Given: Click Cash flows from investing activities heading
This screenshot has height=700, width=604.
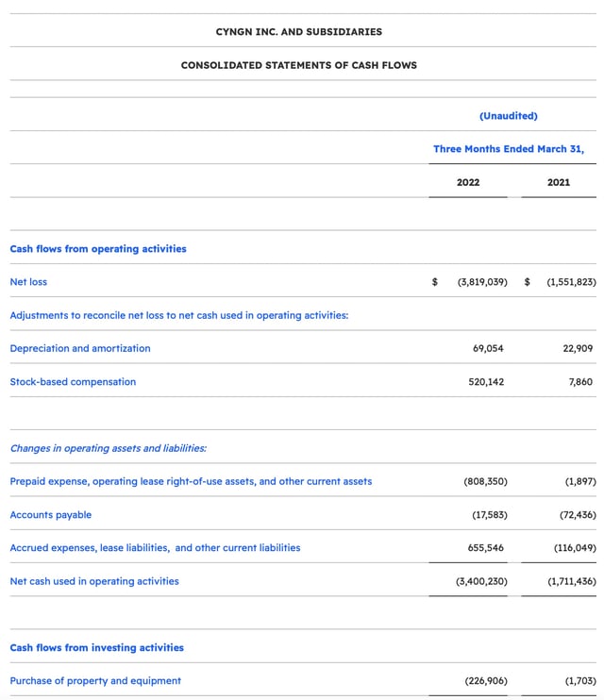Looking at the screenshot, I should click(97, 648).
